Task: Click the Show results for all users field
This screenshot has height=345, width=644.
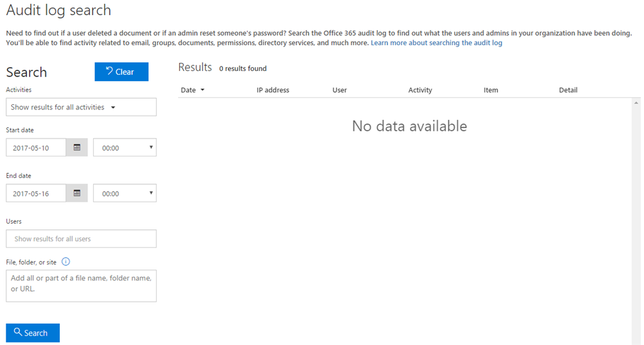Action: [x=81, y=239]
